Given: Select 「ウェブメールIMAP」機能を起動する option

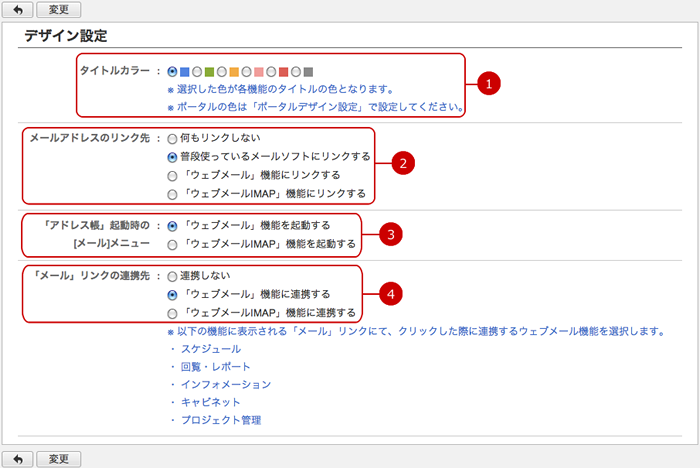Looking at the screenshot, I should coord(172,245).
